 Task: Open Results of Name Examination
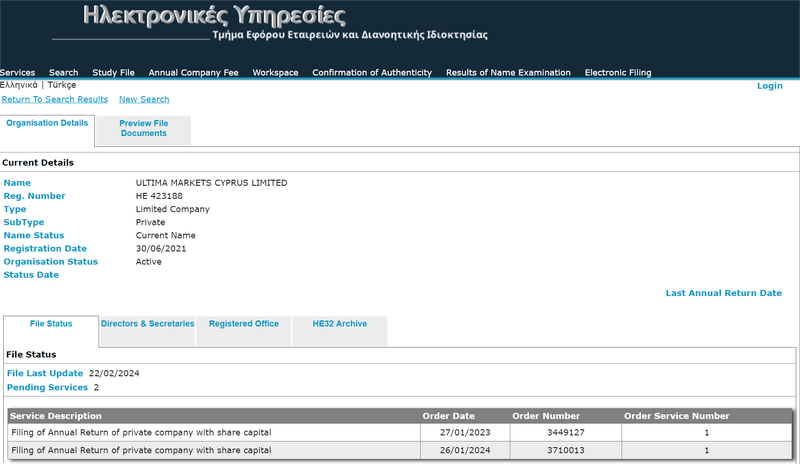(x=508, y=72)
